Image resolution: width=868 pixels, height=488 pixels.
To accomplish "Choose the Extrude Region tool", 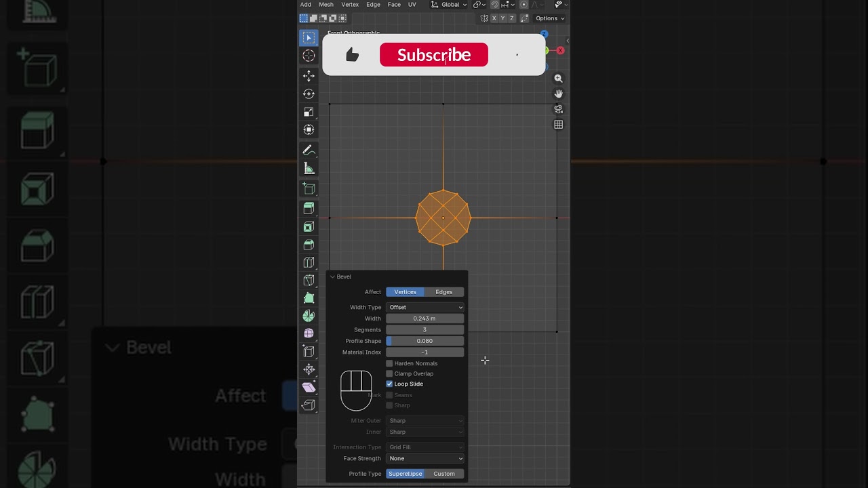I will (309, 209).
